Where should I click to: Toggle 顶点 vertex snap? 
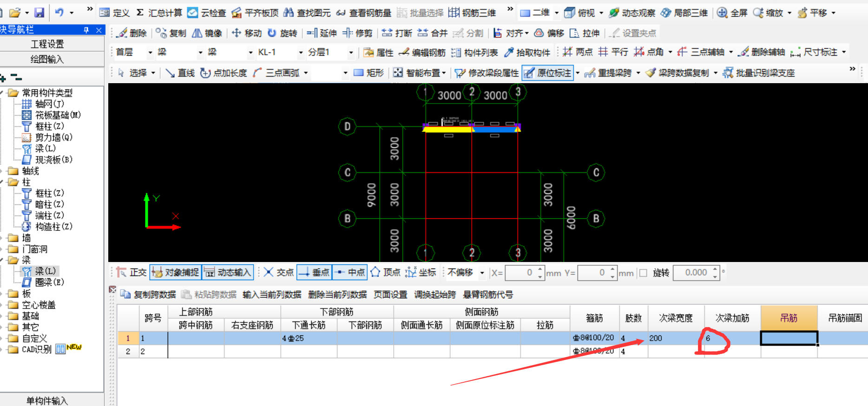click(x=385, y=272)
